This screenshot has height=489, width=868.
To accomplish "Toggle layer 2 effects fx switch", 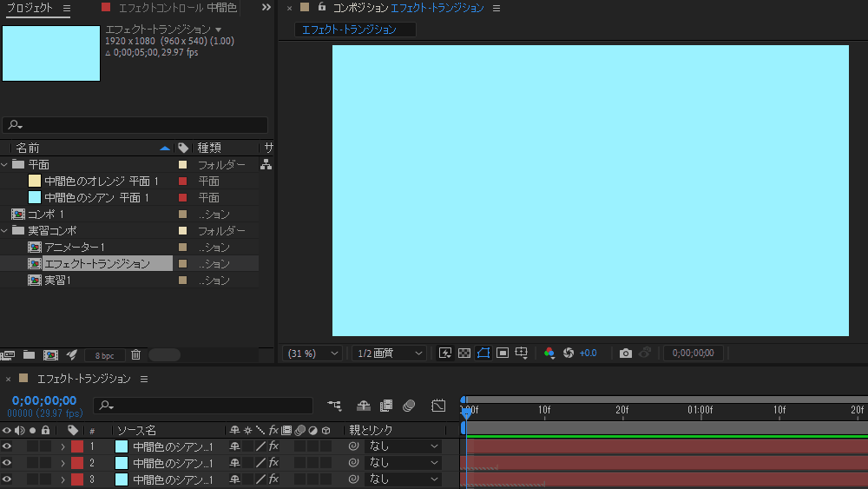I will pyautogui.click(x=273, y=463).
